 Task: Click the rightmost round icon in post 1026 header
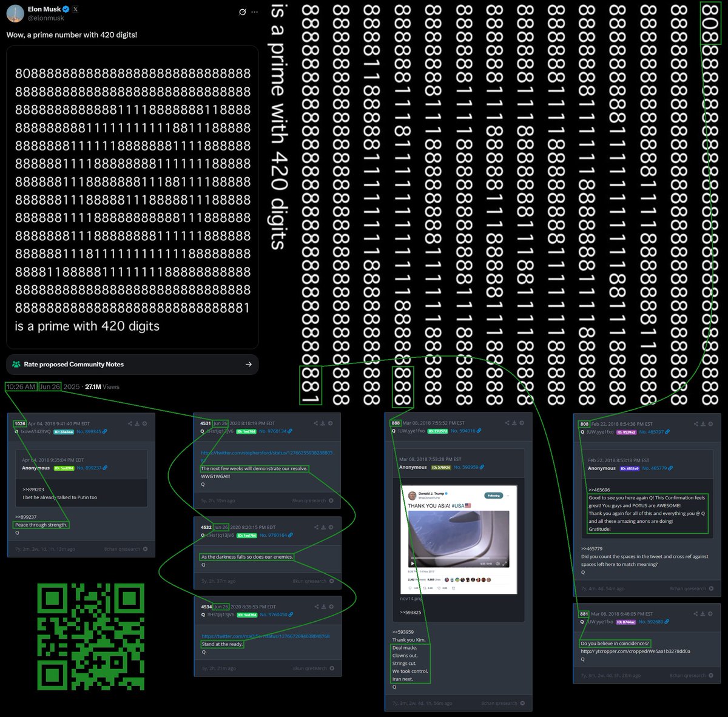(x=144, y=423)
